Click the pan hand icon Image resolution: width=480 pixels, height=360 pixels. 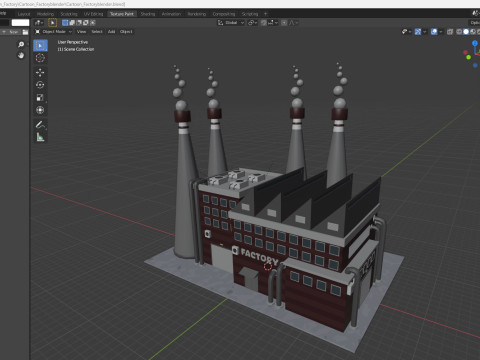pos(21,55)
